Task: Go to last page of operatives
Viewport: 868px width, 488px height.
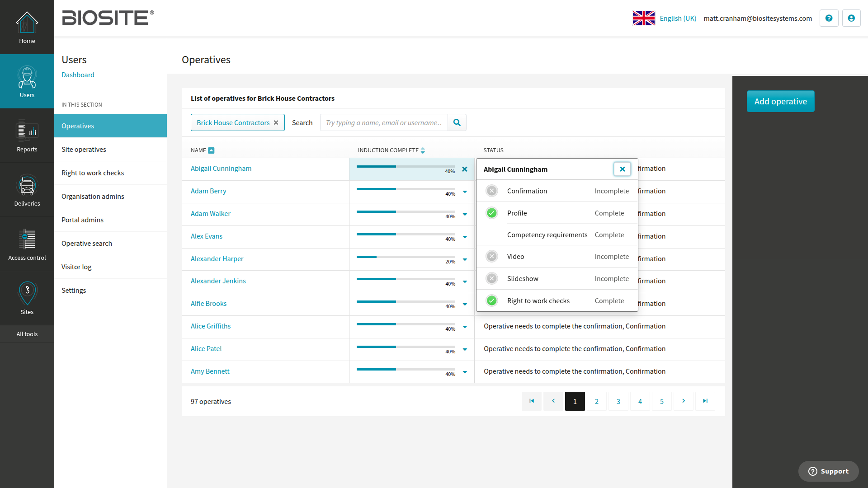Action: tap(705, 401)
